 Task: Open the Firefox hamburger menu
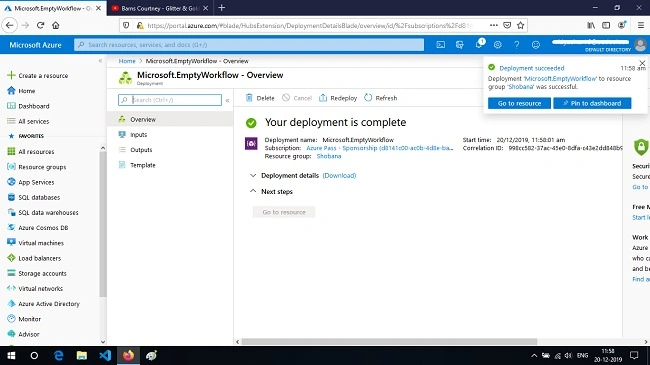[640, 25]
